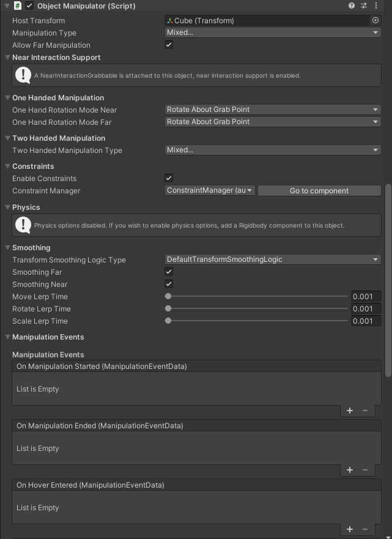Disable Allow Far Manipulation
The image size is (392, 539).
(168, 45)
